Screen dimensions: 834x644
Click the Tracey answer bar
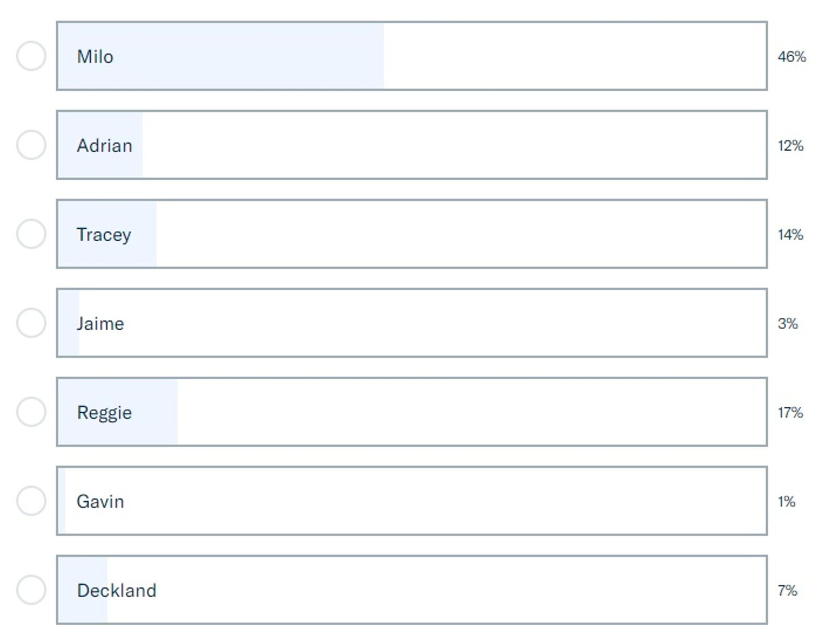[x=412, y=234]
